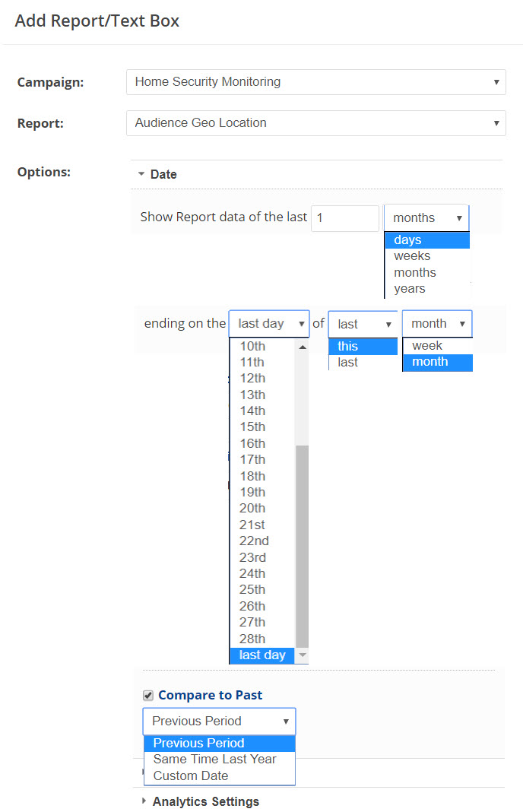Select 'Same Time Last Year' option
This screenshot has width=523, height=812.
215,759
